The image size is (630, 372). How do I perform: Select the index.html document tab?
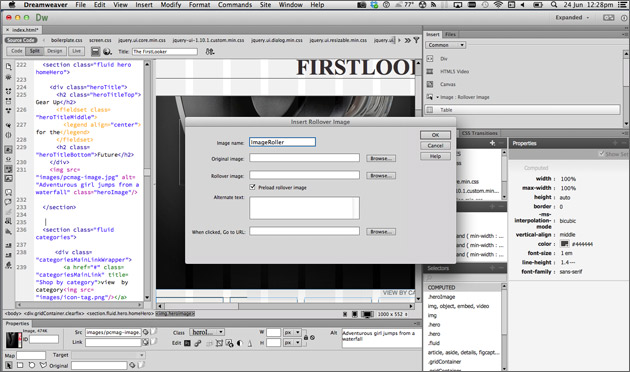pos(23,30)
